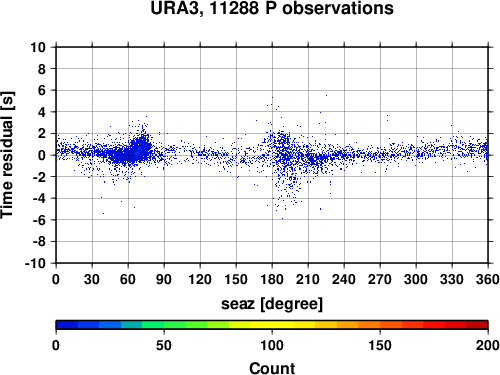Select the green colorbar segment near 50

pyautogui.click(x=174, y=325)
